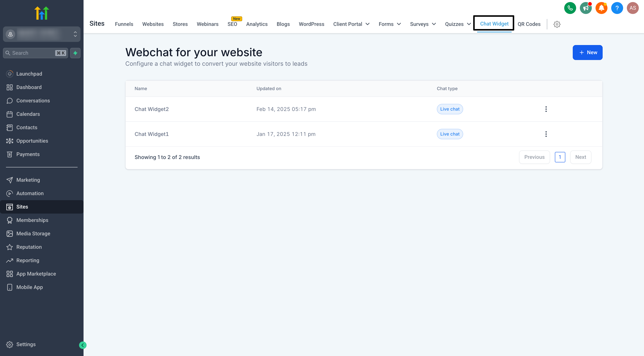The height and width of the screenshot is (356, 644).
Task: Expand the account switcher dropdown
Action: pos(75,34)
